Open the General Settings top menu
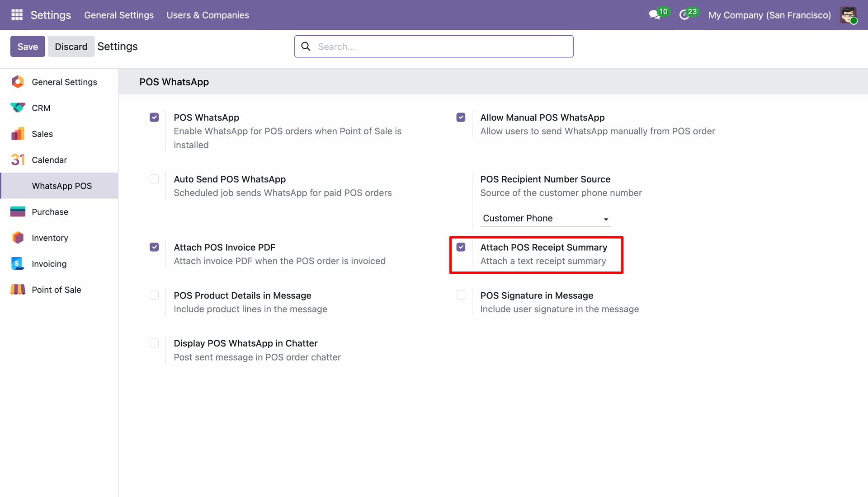The height and width of the screenshot is (497, 868). click(x=119, y=15)
